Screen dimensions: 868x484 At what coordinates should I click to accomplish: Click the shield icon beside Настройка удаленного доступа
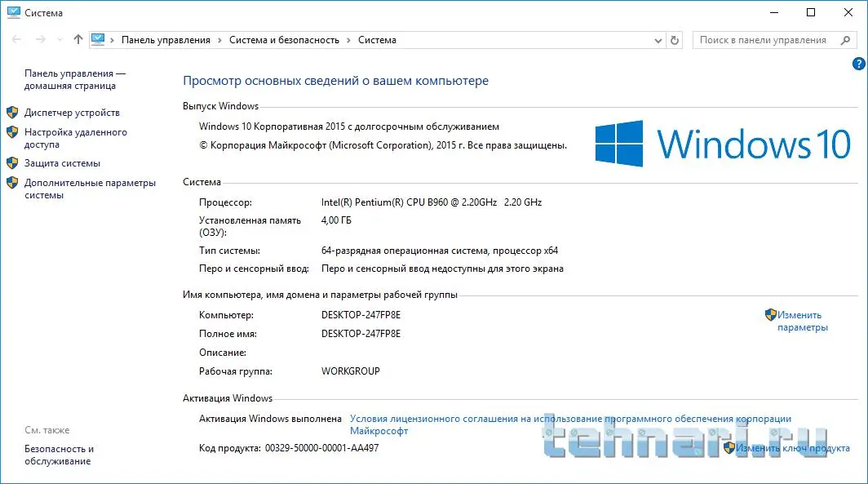[x=12, y=131]
